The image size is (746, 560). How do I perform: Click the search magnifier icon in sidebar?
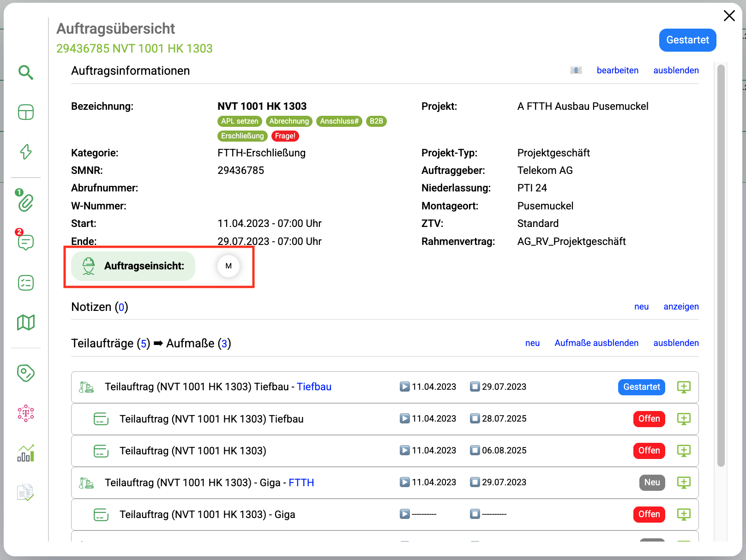point(26,72)
